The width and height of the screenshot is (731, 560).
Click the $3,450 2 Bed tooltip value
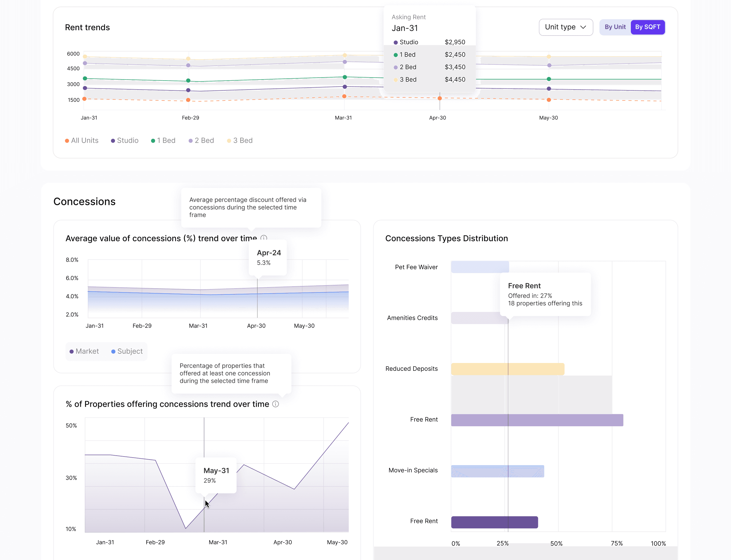coord(455,67)
